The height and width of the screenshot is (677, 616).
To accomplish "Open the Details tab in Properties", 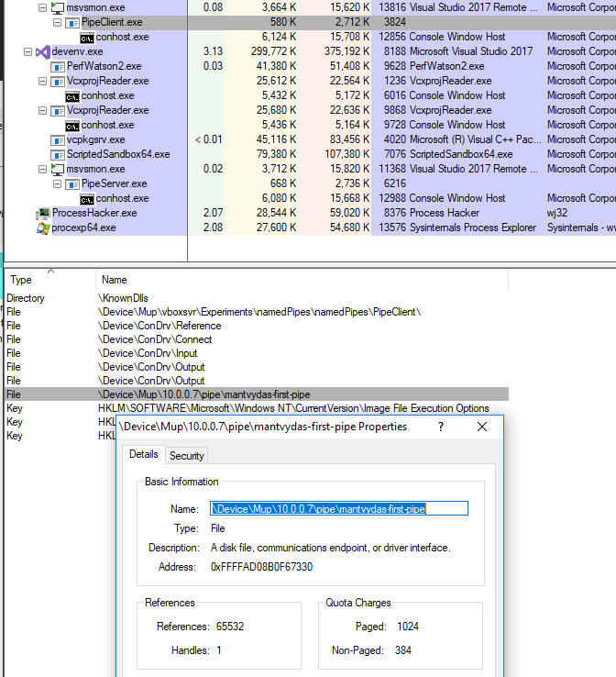I will [143, 454].
